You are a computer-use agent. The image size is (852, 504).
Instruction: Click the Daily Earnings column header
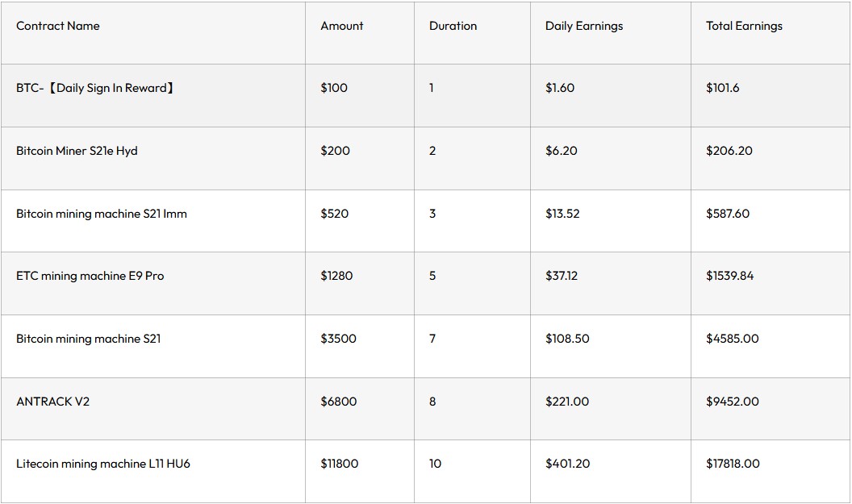pyautogui.click(x=584, y=26)
